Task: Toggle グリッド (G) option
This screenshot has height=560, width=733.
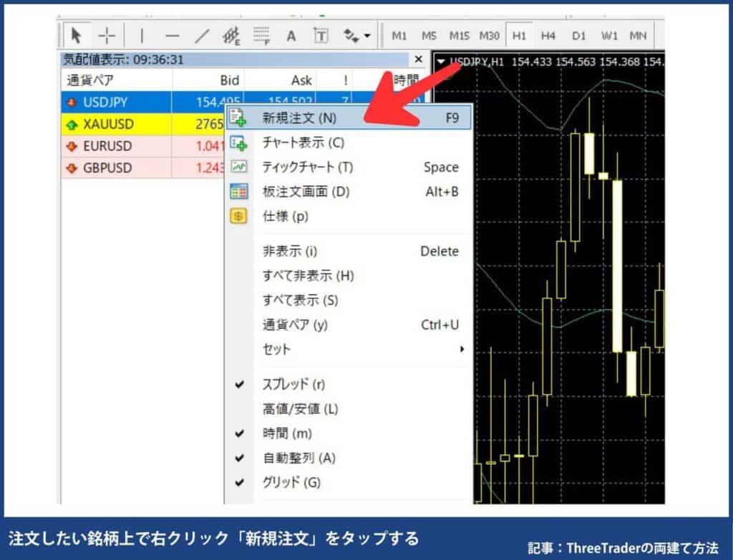Action: click(x=349, y=483)
